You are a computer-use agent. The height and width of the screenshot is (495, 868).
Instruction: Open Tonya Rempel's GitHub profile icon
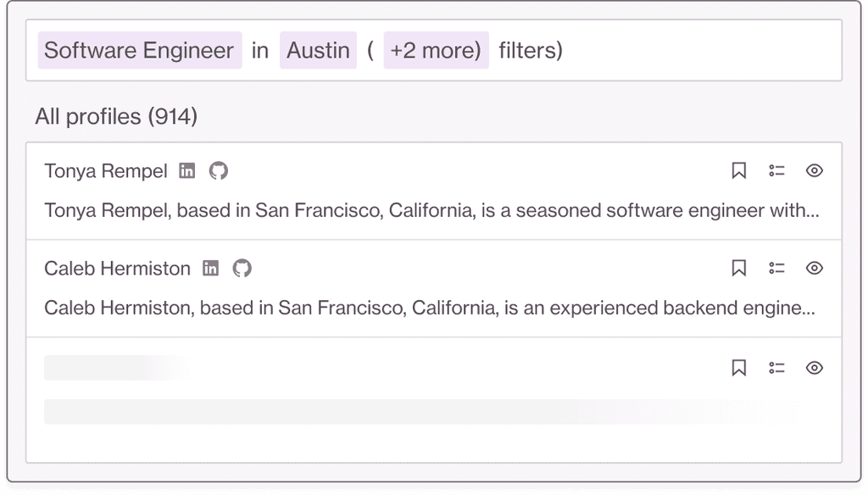pos(219,171)
